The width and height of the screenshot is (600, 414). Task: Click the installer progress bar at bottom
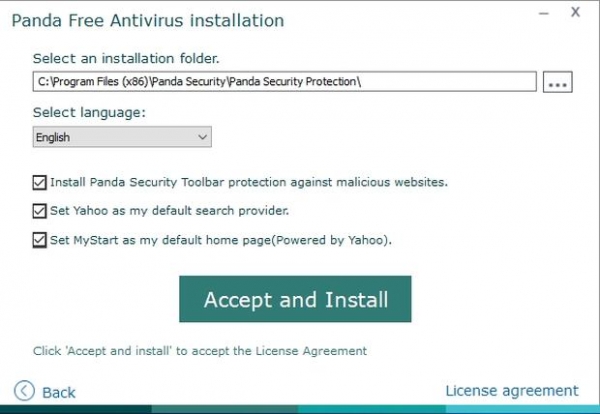tap(300, 409)
